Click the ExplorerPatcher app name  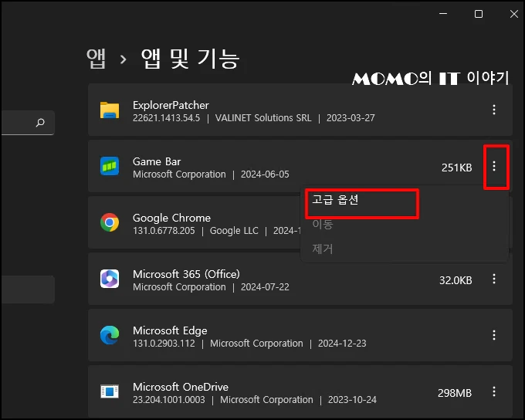pos(171,105)
